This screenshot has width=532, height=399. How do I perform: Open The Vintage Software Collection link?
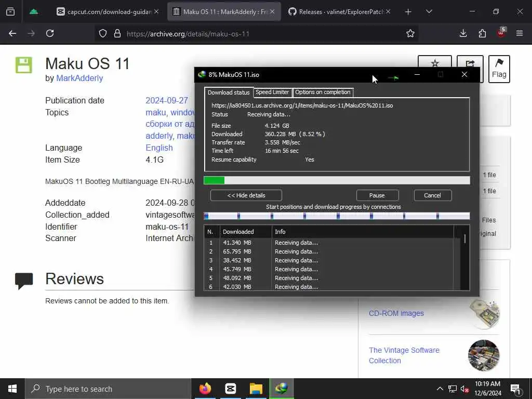pyautogui.click(x=404, y=355)
